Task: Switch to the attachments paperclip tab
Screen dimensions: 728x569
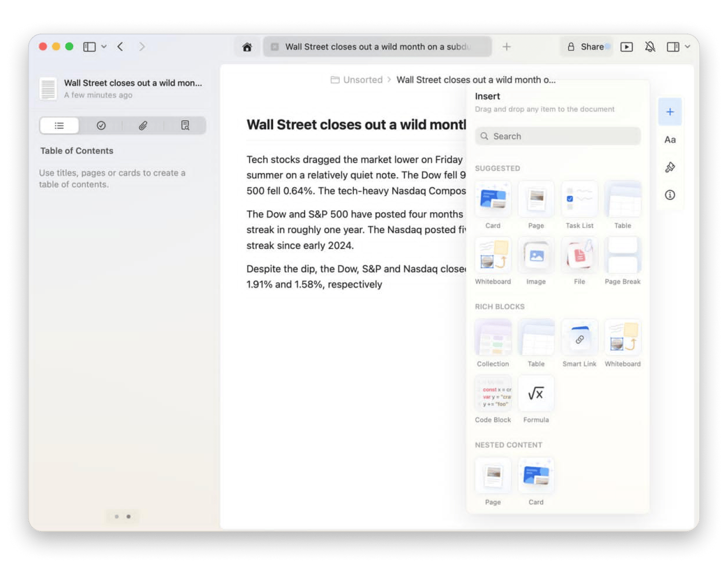Action: pos(143,125)
